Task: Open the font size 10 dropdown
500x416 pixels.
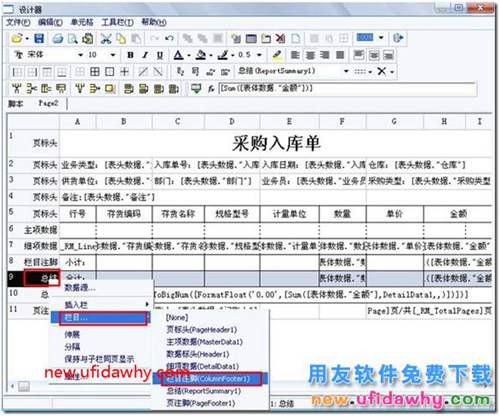Action: click(113, 55)
